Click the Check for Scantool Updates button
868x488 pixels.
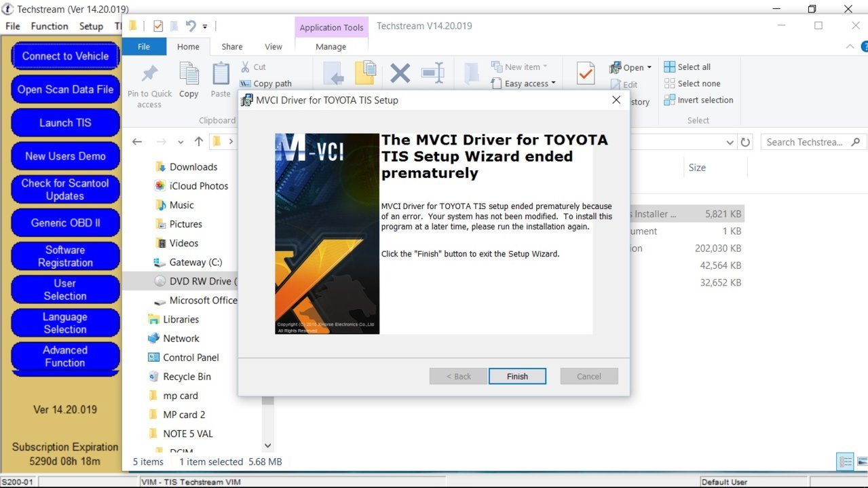(x=65, y=189)
